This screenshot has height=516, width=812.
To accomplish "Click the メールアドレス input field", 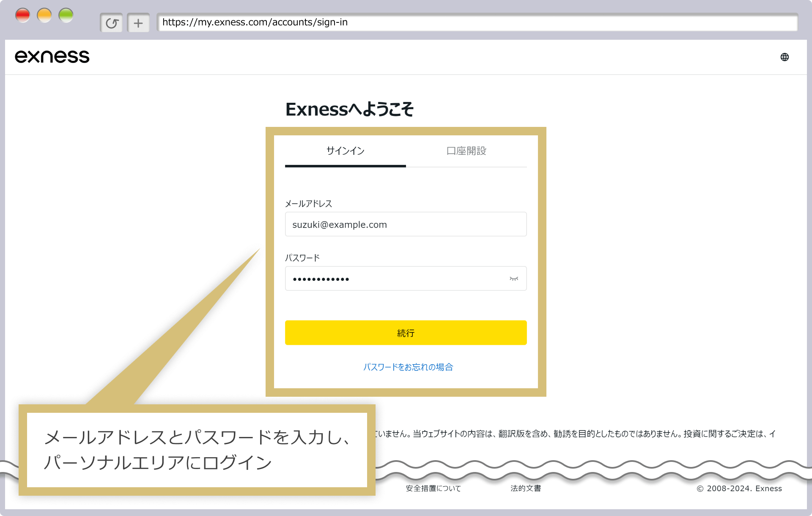I will pyautogui.click(x=405, y=224).
